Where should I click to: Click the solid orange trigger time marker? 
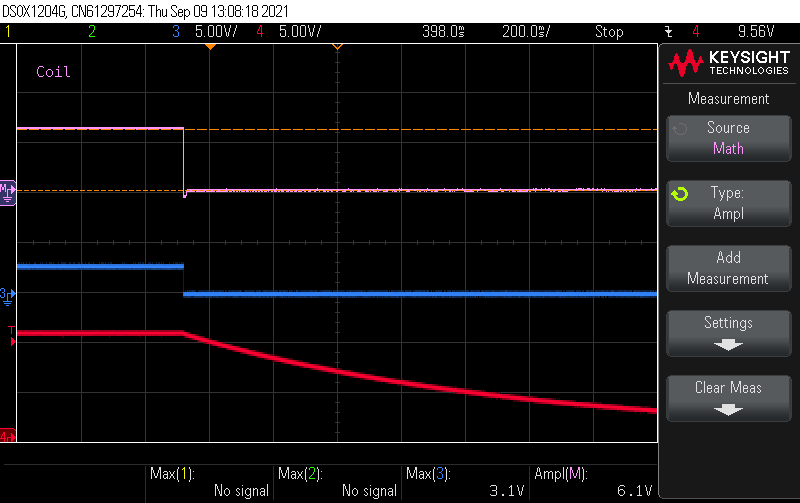(x=210, y=47)
